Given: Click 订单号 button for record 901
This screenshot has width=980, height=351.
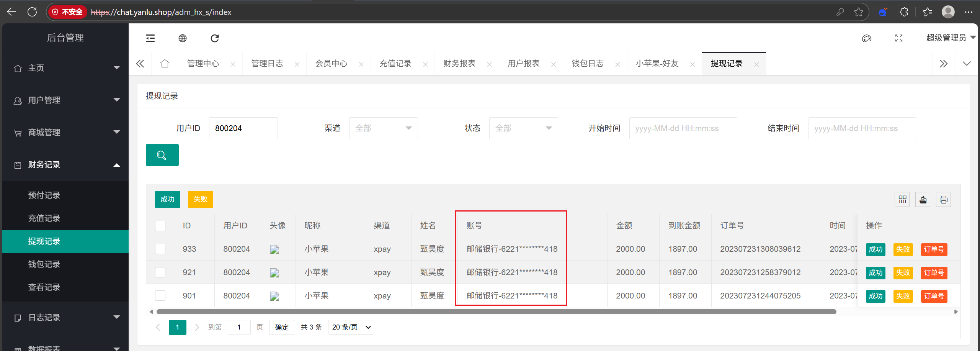Looking at the screenshot, I should pos(934,296).
